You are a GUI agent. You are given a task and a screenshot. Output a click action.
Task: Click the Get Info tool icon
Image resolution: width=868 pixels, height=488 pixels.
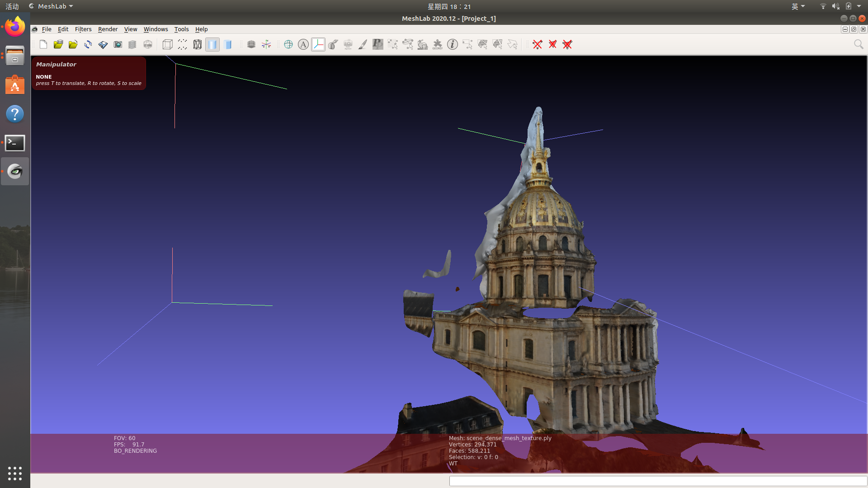(x=452, y=44)
